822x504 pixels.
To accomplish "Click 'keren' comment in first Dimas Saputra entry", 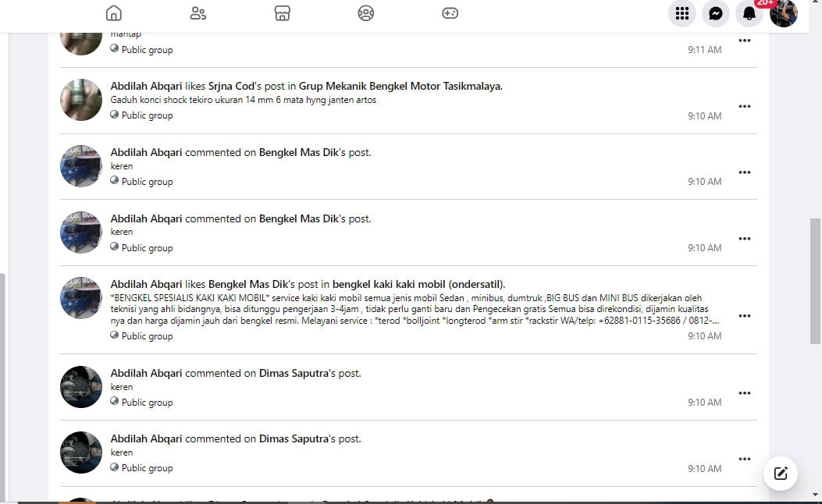I will [122, 387].
